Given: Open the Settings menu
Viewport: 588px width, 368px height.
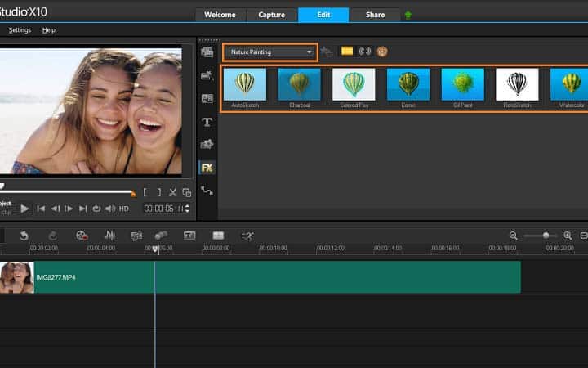Looking at the screenshot, I should coord(20,29).
